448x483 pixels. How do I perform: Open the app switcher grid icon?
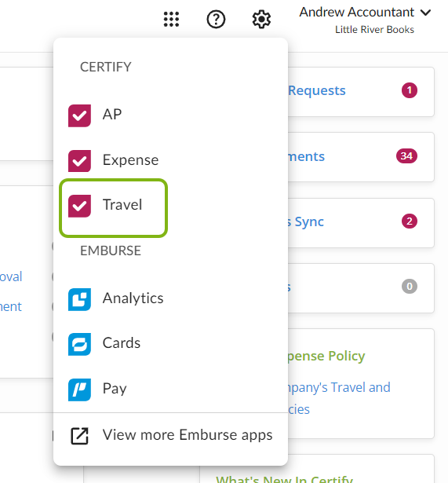(x=171, y=20)
